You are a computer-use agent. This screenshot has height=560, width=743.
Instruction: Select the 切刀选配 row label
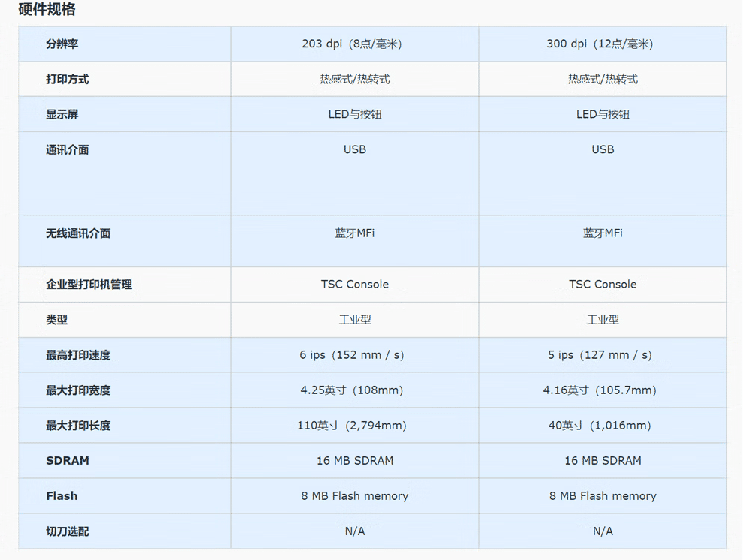tap(67, 531)
